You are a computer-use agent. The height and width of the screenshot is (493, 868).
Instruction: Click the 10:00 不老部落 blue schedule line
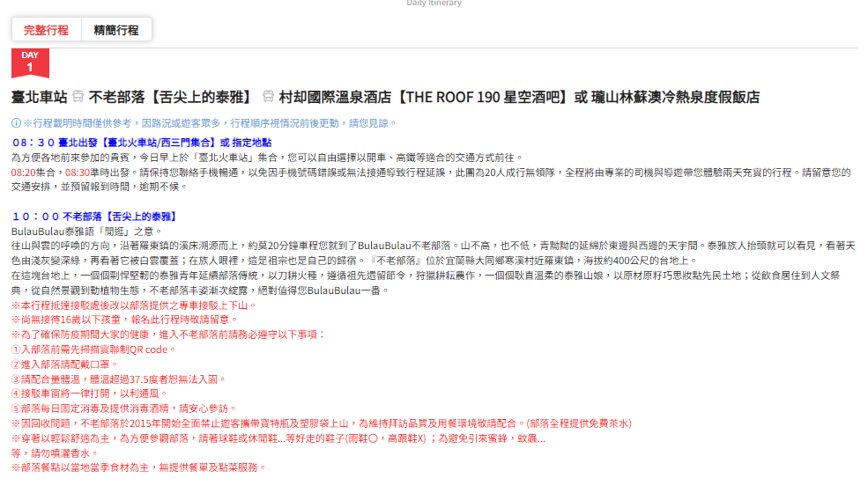(x=96, y=217)
